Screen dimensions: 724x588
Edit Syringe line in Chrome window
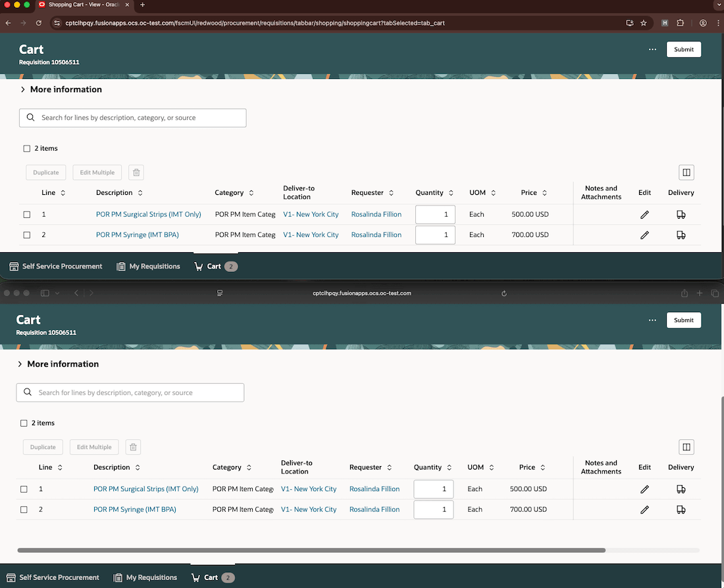(x=644, y=235)
